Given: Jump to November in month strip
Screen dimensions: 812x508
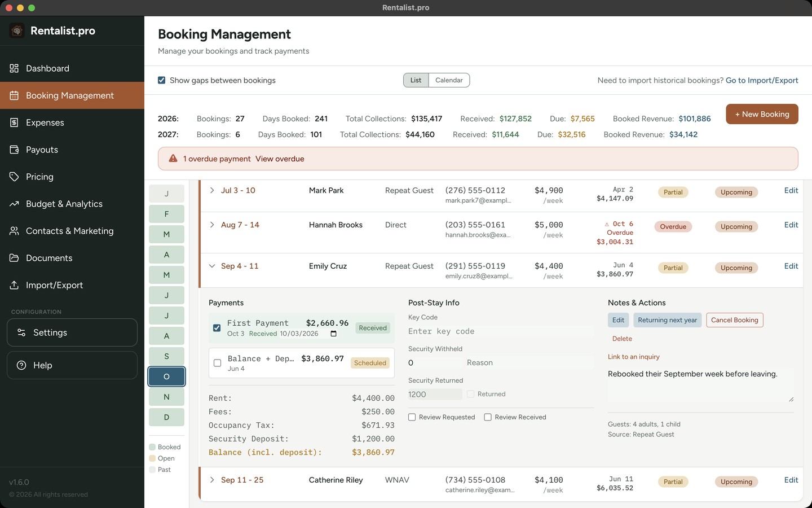Looking at the screenshot, I should click(166, 397).
